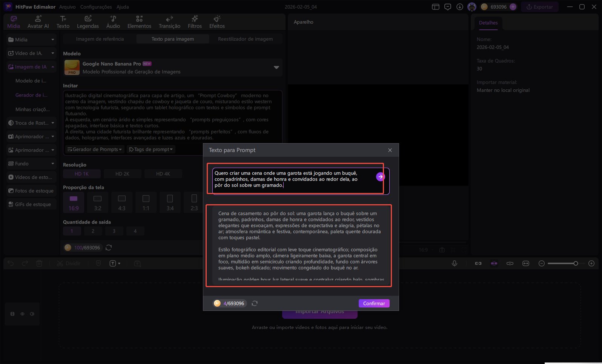Adjust the timeline zoom slider handle
The image size is (602, 364).
pyautogui.click(x=576, y=263)
